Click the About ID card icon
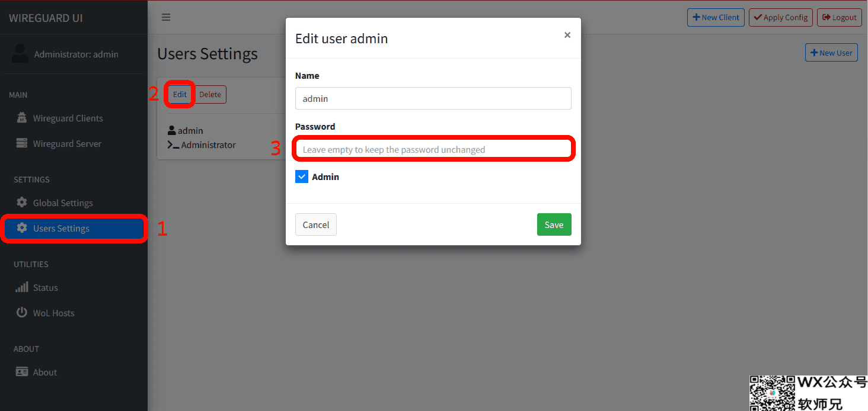Viewport: 868px width, 411px height. (22, 372)
